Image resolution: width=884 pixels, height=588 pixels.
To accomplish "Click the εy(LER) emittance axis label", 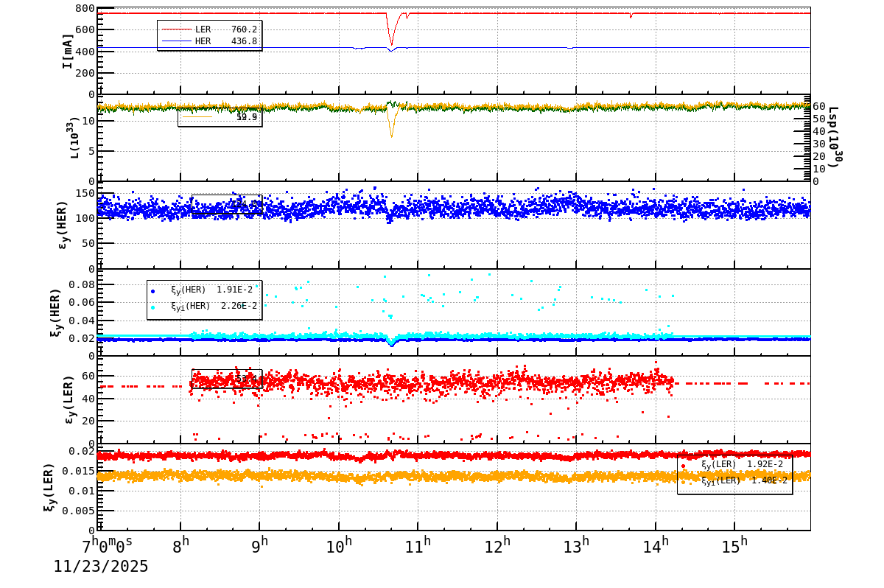I will coord(68,399).
